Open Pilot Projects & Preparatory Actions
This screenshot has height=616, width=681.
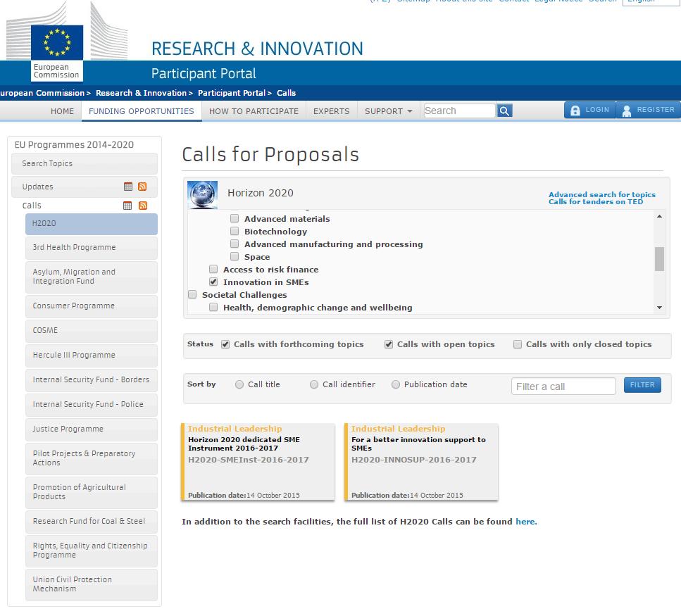tap(92, 458)
